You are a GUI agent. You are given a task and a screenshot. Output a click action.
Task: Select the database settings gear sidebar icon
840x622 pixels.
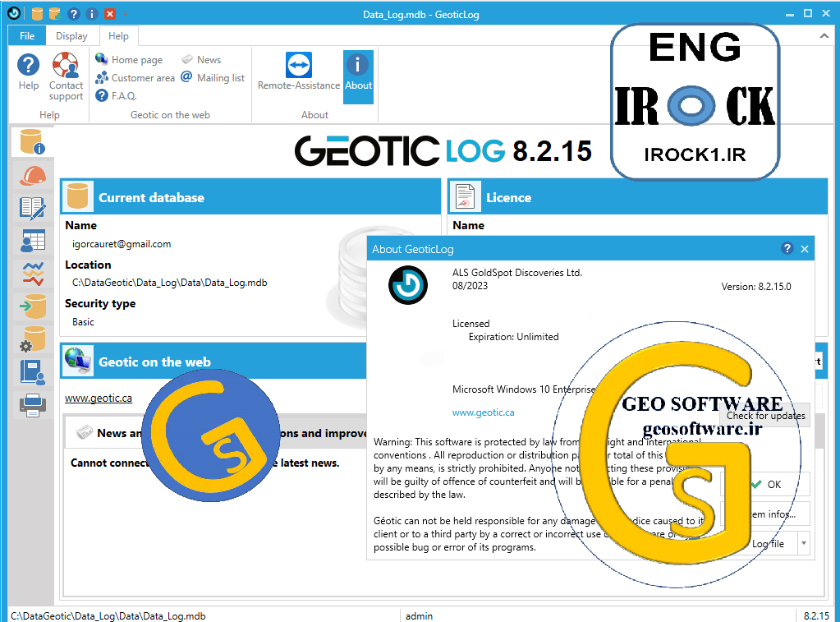(x=33, y=339)
